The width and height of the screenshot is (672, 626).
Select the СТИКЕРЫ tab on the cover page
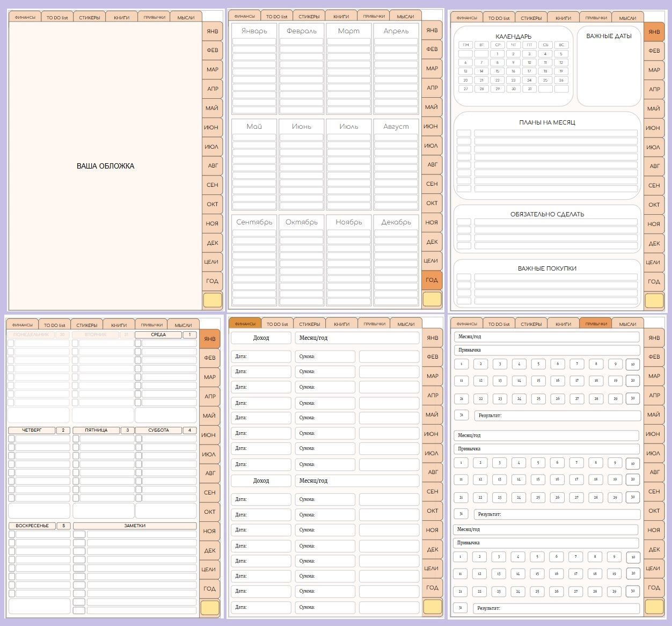point(89,17)
